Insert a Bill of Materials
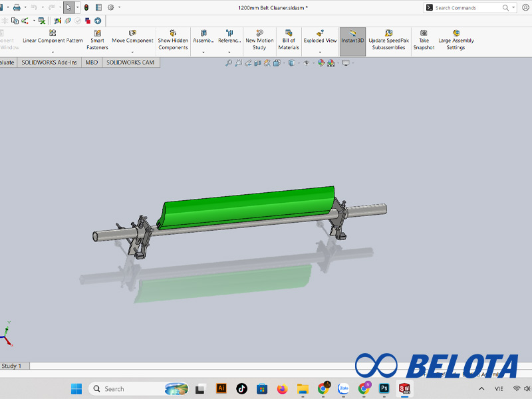This screenshot has width=532, height=399. pos(289,40)
